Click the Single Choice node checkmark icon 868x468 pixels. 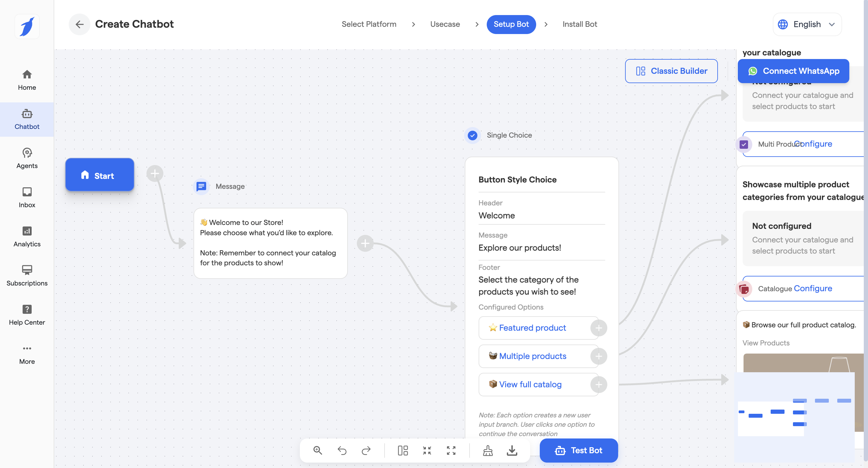tap(472, 135)
